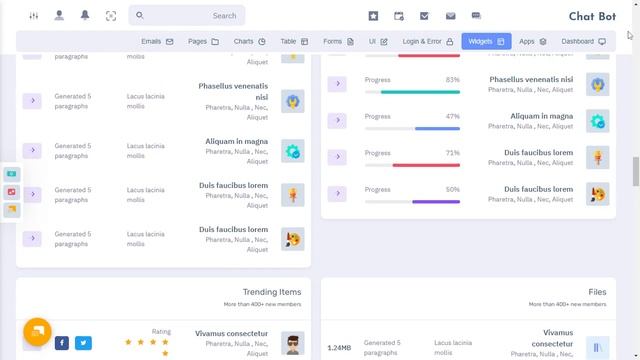This screenshot has width=640, height=360.
Task: Open the star bookmarks icon in header
Action: [373, 16]
